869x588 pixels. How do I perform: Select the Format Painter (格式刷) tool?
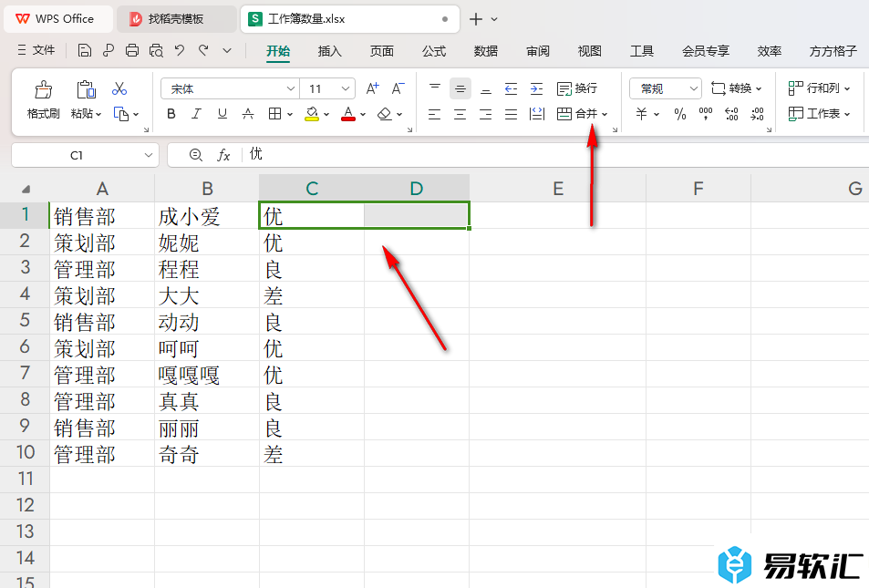43,99
